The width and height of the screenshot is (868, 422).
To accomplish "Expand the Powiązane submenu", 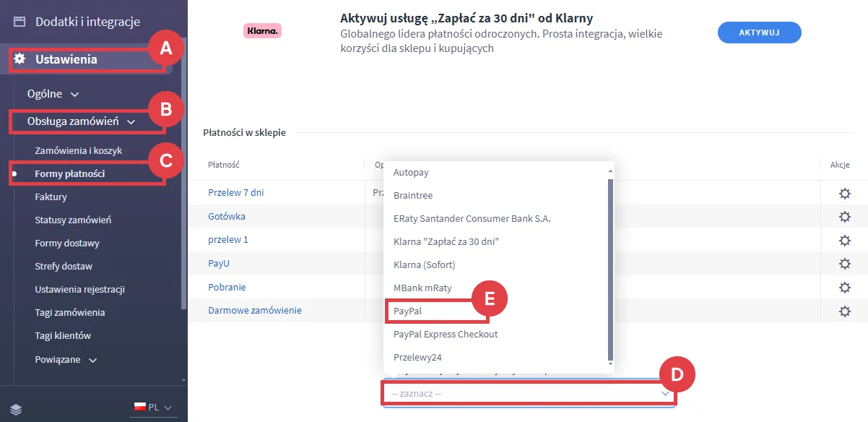I will 65,359.
